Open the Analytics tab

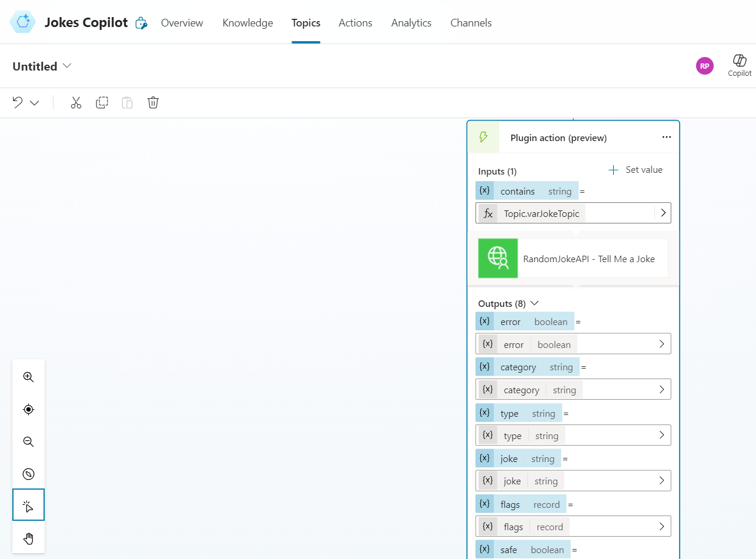pos(411,23)
